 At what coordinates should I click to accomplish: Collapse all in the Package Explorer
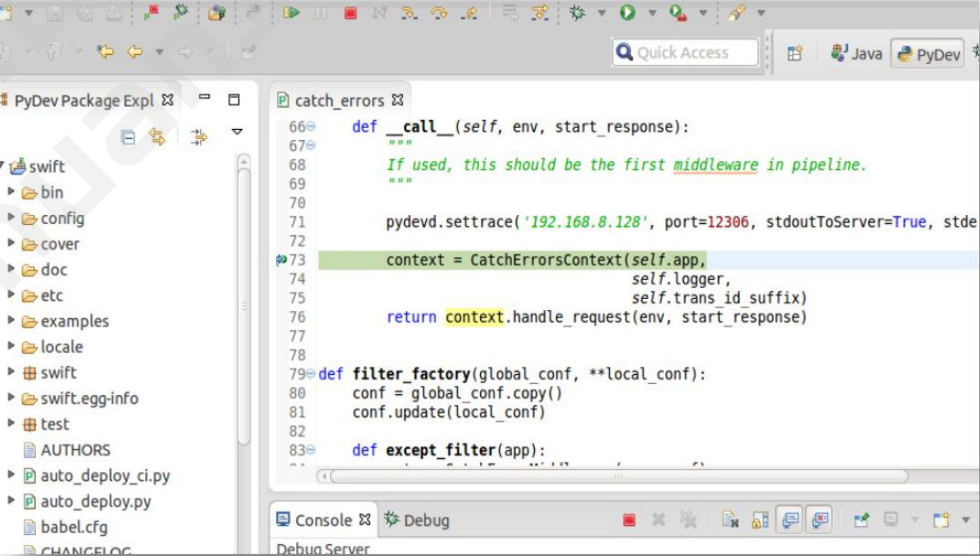coord(127,137)
